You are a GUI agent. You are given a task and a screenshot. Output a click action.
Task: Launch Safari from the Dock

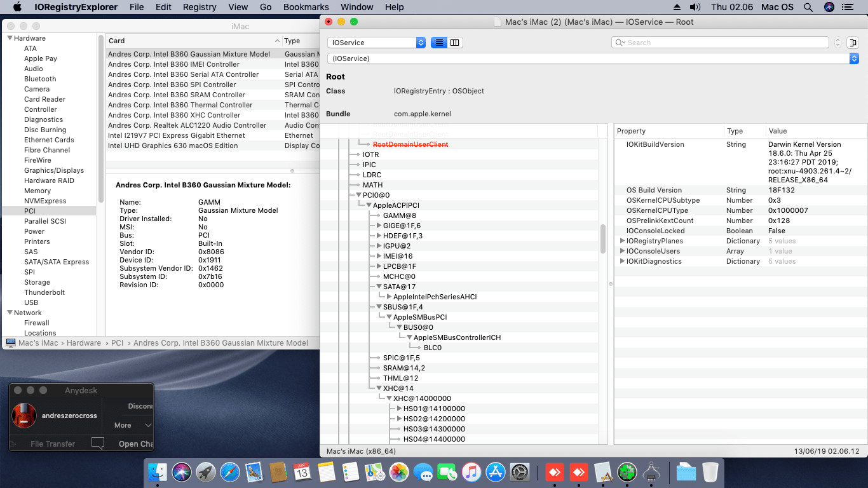point(229,472)
